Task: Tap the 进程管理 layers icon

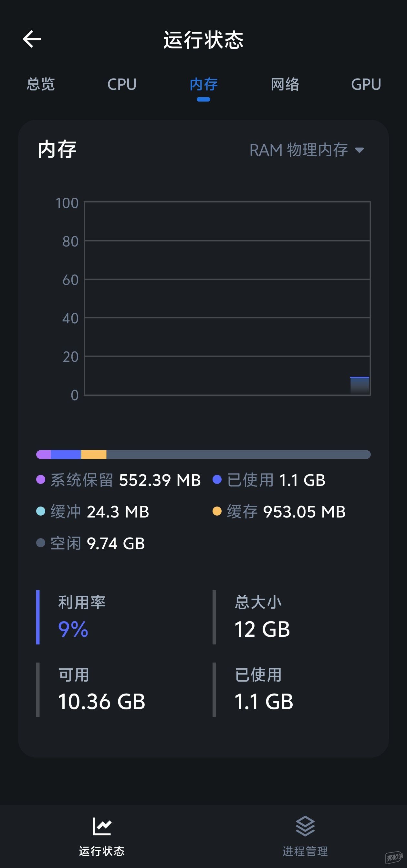Action: coord(305,826)
